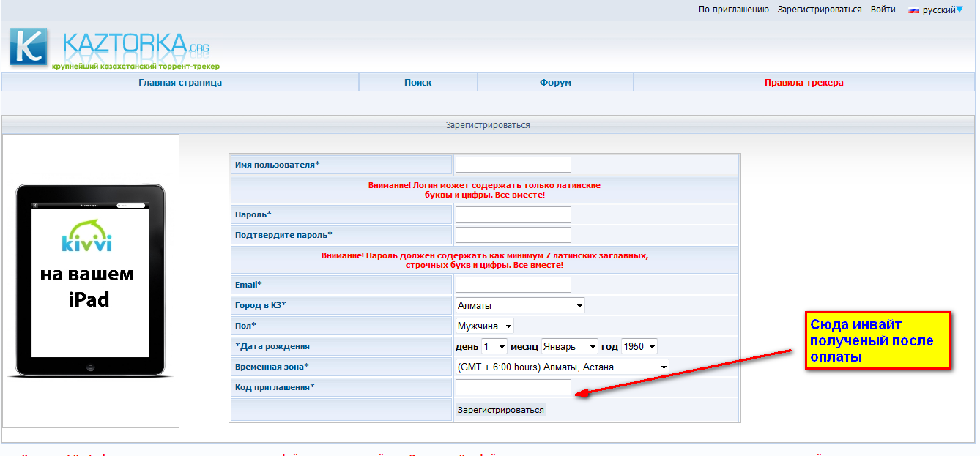This screenshot has height=456, width=980.
Task: Open the Пол dropdown showing Мужчина
Action: tap(485, 326)
